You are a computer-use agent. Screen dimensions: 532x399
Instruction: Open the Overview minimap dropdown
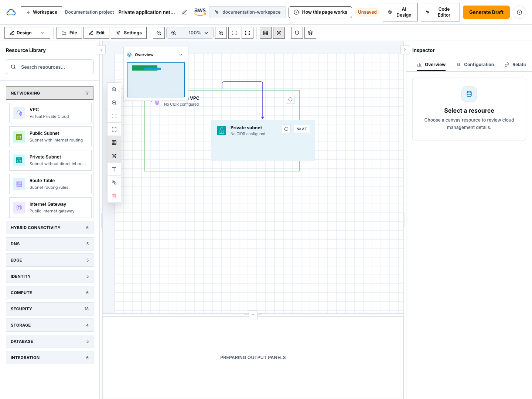click(181, 55)
